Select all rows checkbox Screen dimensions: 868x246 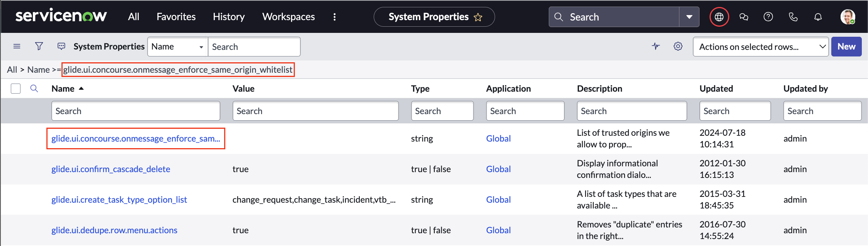click(16, 89)
